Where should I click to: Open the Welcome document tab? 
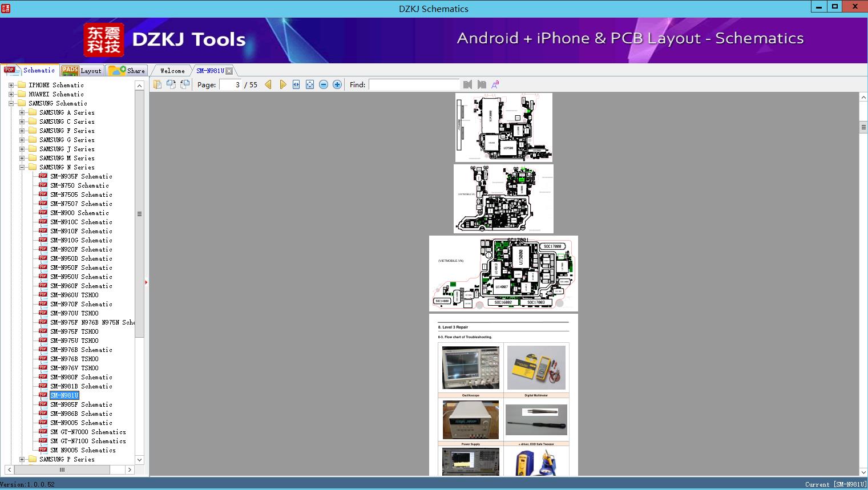click(x=172, y=71)
